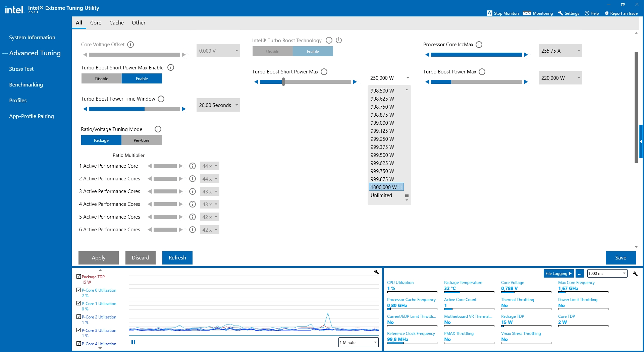The width and height of the screenshot is (644, 352).
Task: Show info for Turbo Boost Power Max
Action: [x=482, y=72]
